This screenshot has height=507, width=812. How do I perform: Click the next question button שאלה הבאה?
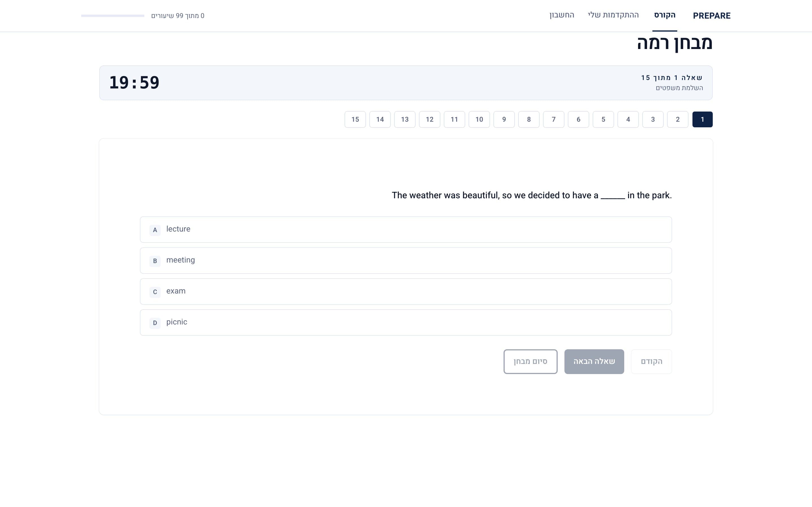(594, 361)
